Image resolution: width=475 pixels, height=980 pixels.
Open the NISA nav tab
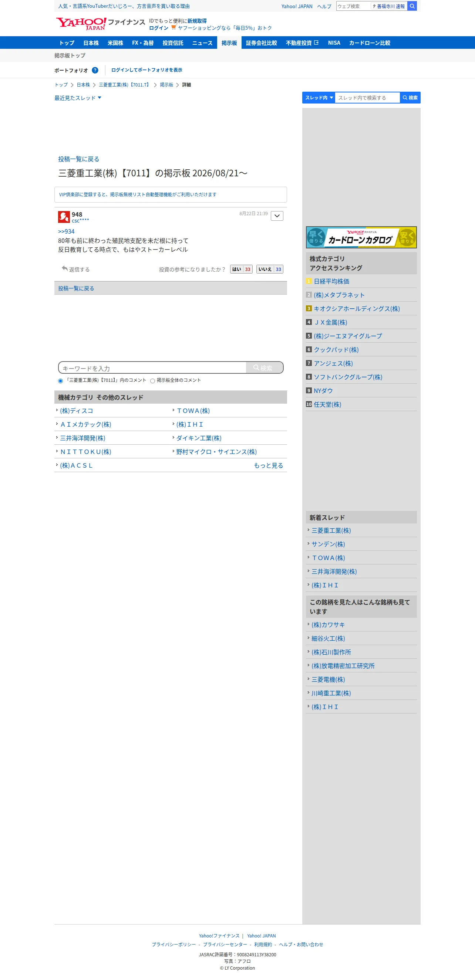(334, 43)
